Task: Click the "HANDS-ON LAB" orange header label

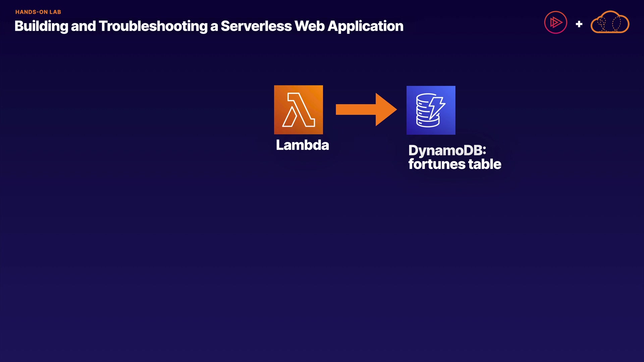Action: pos(38,12)
